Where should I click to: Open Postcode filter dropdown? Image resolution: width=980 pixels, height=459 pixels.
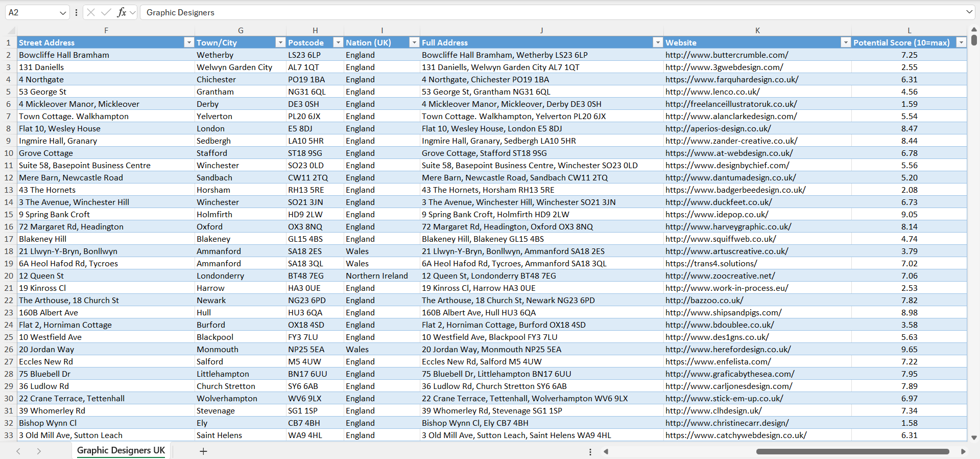338,42
